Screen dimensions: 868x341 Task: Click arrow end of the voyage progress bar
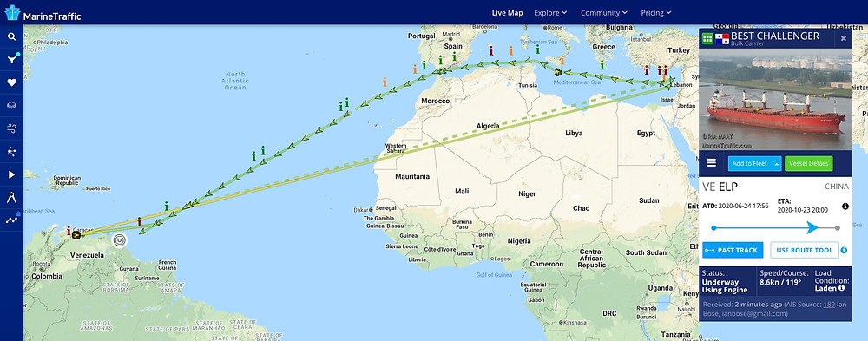click(812, 227)
